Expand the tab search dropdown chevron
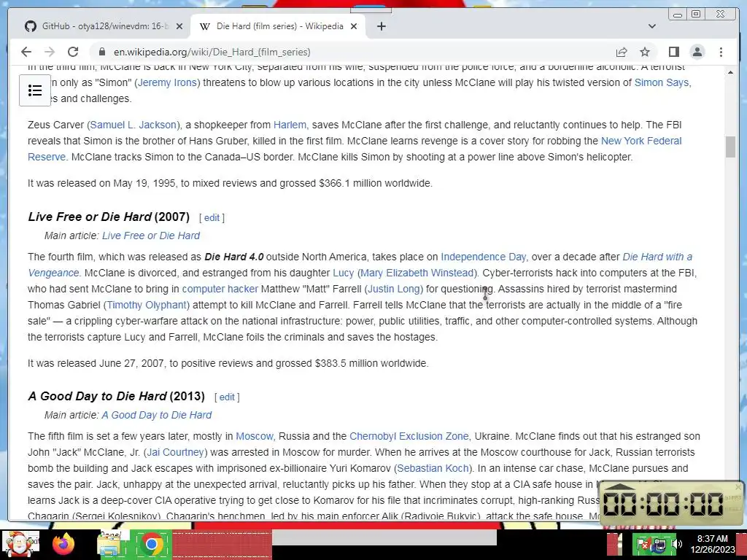The height and width of the screenshot is (560, 747). [x=652, y=26]
